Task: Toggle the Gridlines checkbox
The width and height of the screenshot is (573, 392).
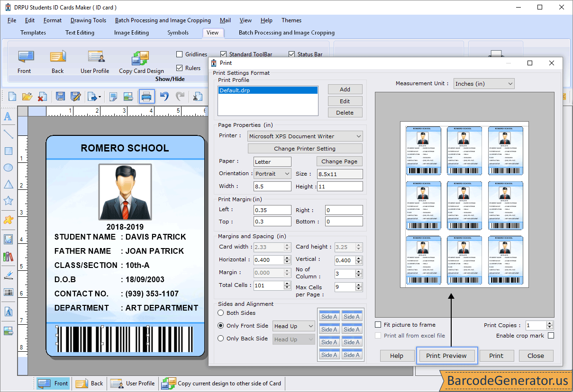Action: click(x=179, y=54)
